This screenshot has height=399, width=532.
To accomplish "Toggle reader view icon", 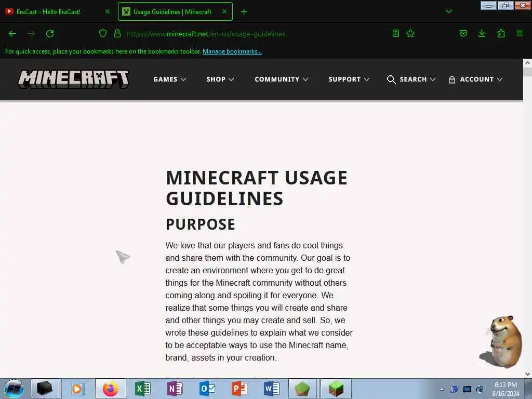I will pyautogui.click(x=395, y=33).
